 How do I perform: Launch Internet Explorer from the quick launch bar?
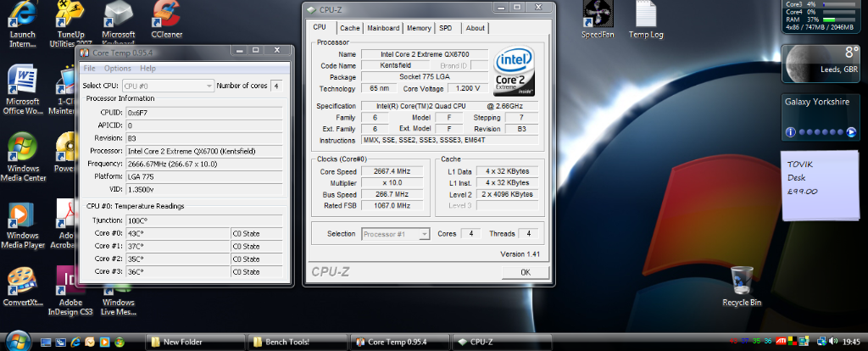pyautogui.click(x=75, y=343)
